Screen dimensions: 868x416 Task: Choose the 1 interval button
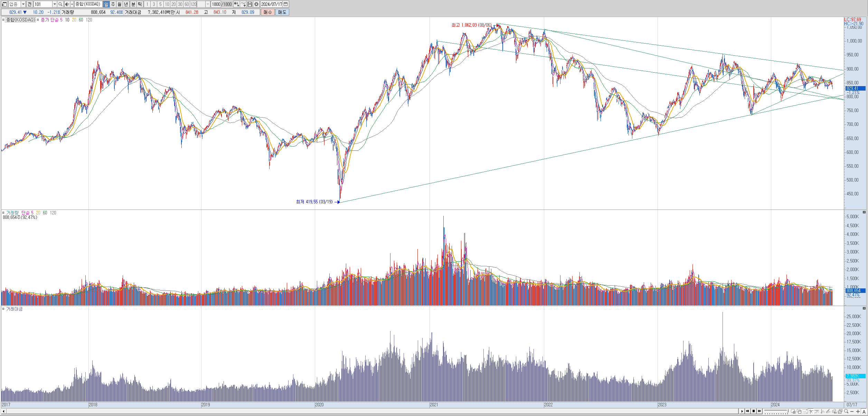click(147, 4)
